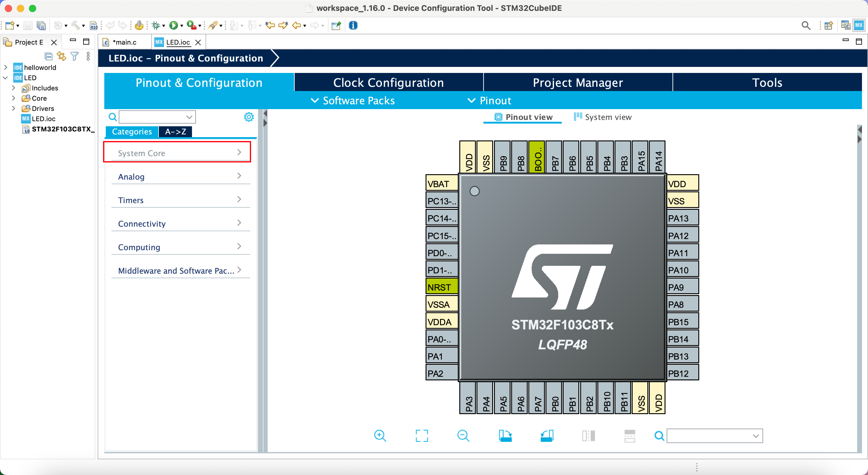This screenshot has width=868, height=475.
Task: Expand the Includes folder
Action: click(14, 88)
